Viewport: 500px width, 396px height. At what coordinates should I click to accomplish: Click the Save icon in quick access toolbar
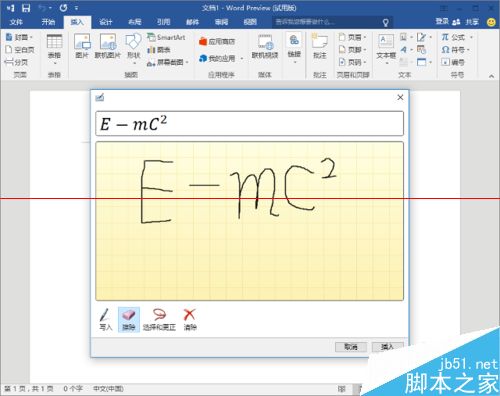point(26,8)
